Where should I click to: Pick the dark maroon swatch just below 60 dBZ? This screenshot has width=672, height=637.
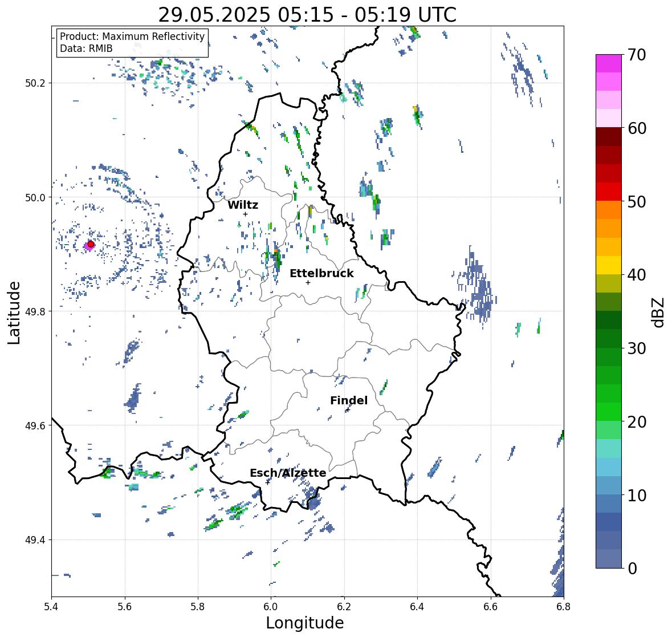[609, 137]
